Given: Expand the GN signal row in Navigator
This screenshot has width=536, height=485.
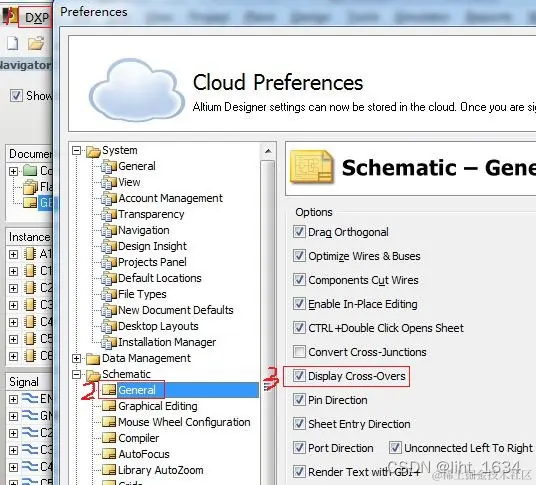Looking at the screenshot, I should point(13,416).
